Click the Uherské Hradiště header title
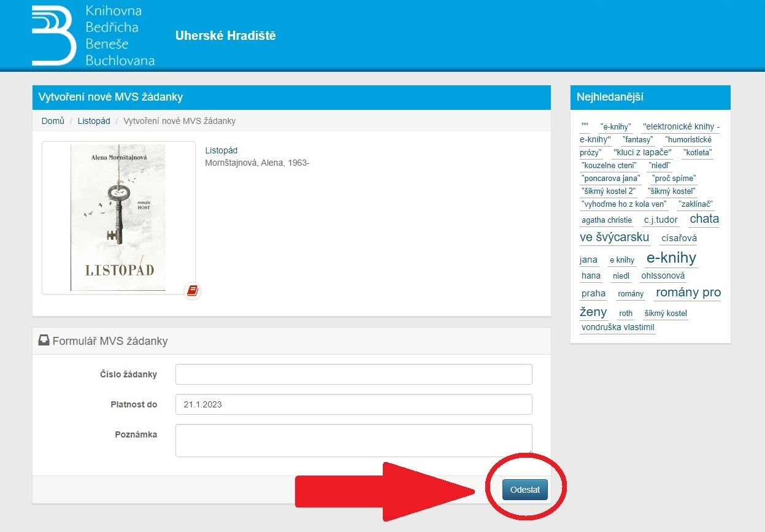 [x=226, y=36]
